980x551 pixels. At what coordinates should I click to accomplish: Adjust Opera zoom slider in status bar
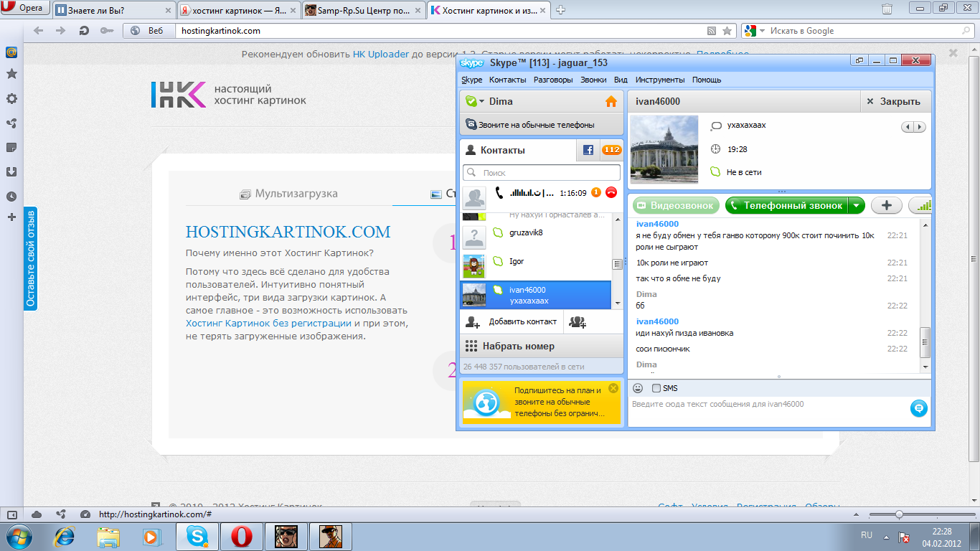click(899, 514)
